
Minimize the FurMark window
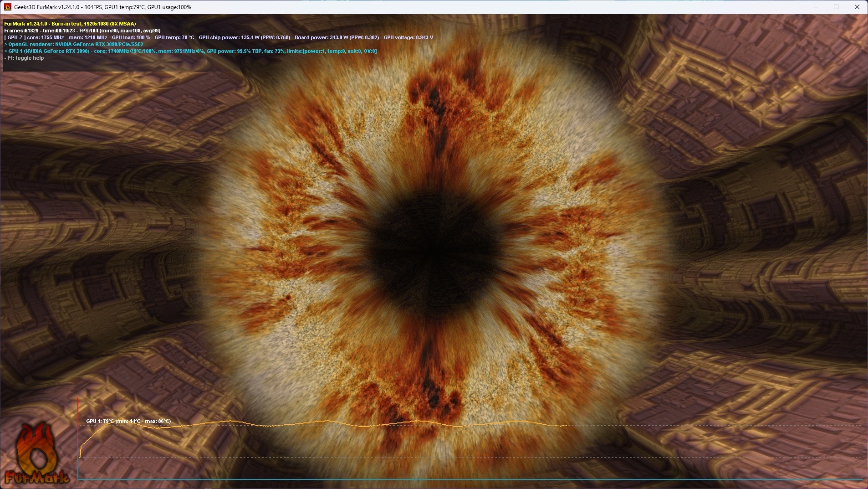[x=816, y=7]
